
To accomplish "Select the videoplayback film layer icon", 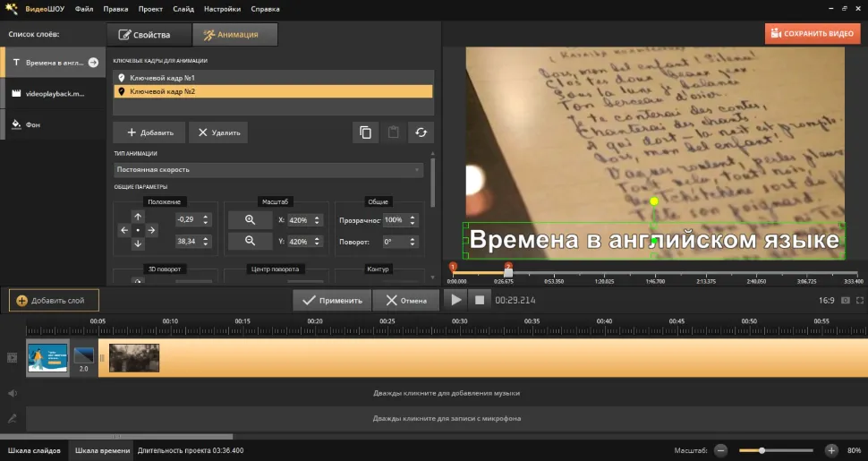I will 16,94.
